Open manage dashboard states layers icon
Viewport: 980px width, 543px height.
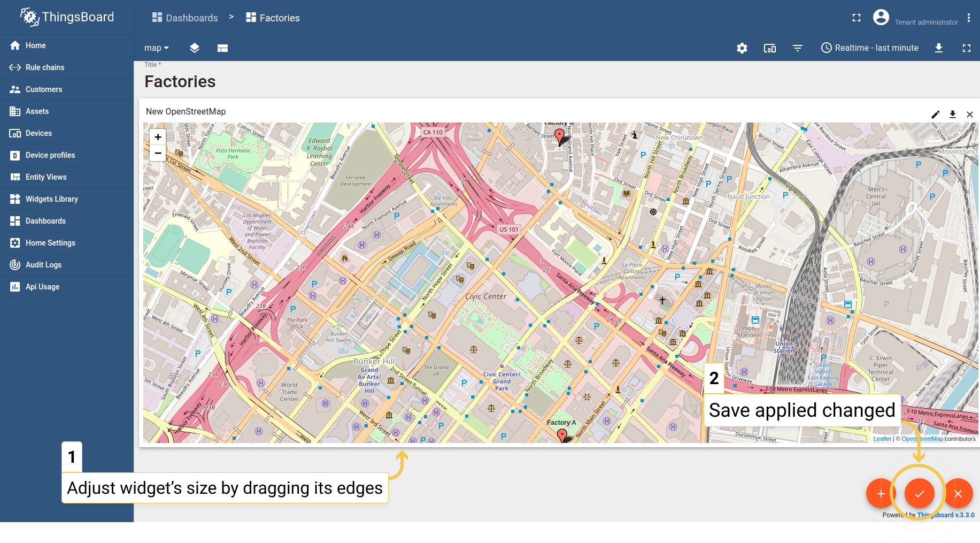(x=195, y=48)
